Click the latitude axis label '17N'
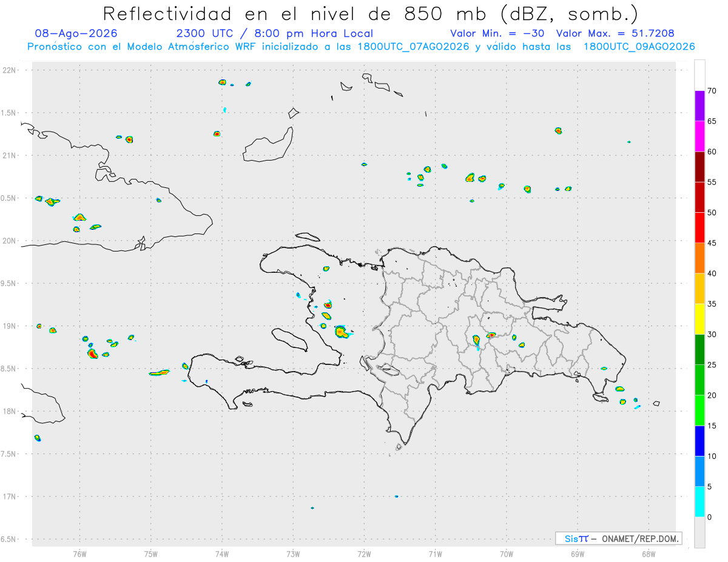Screen dimensions: 728x562 [x=10, y=497]
